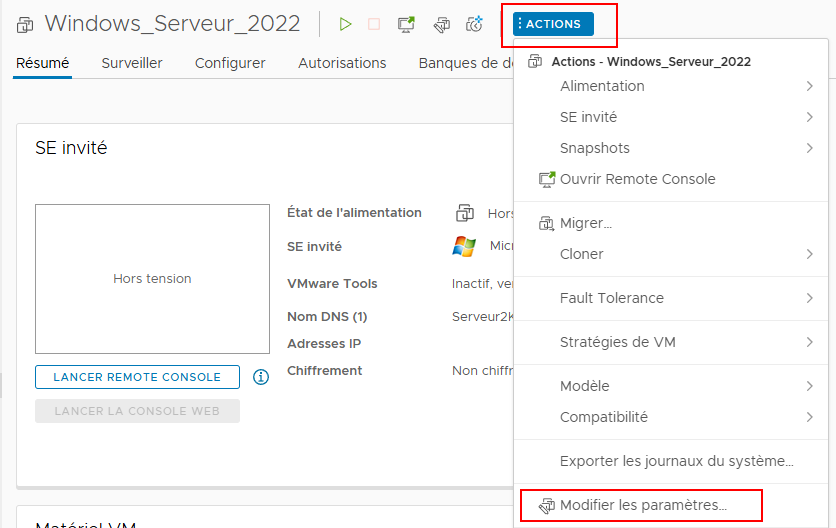This screenshot has width=836, height=528.
Task: Open the Autorisations tab
Action: 342,63
